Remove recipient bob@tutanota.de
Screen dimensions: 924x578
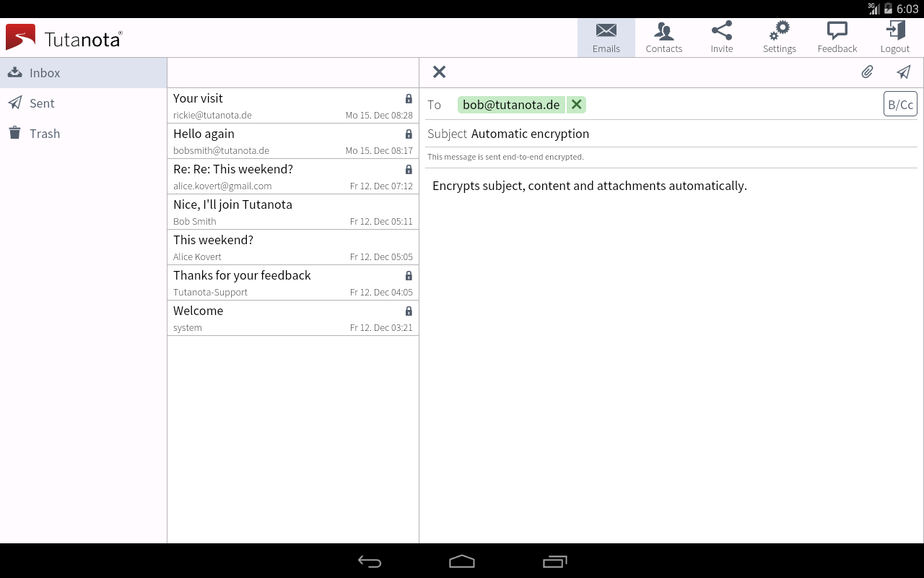[x=576, y=105]
